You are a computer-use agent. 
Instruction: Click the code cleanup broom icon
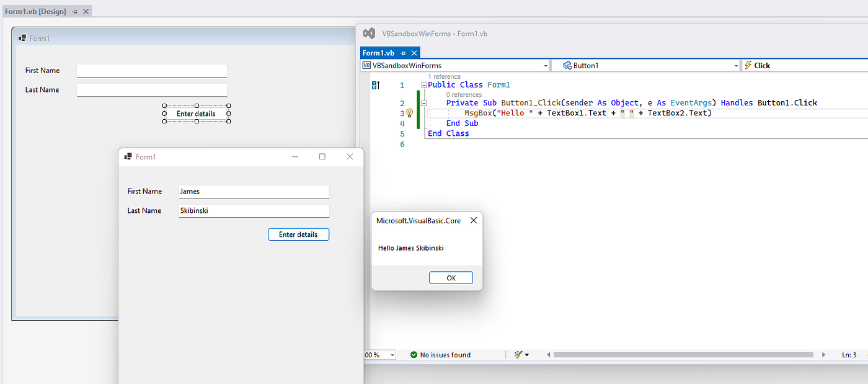point(518,355)
